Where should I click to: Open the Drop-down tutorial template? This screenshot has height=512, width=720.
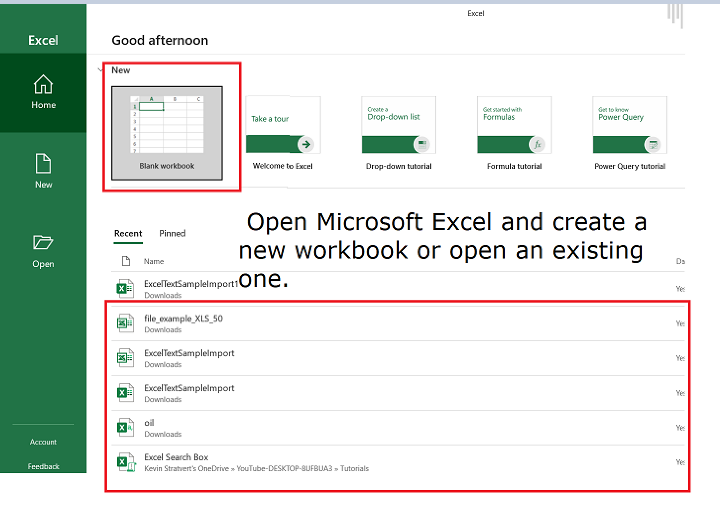[399, 134]
